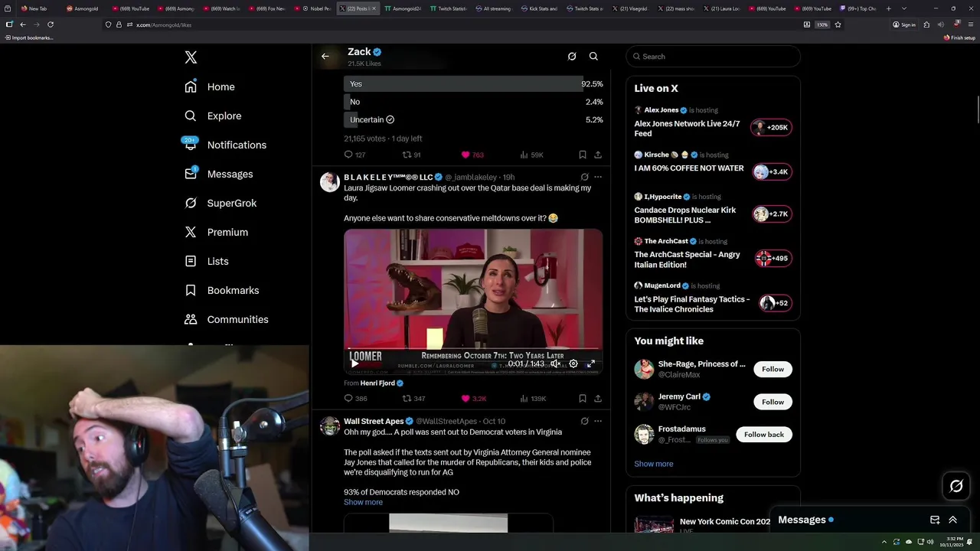Switch to Nobel Pe browser tab
980x551 pixels.
point(316,8)
